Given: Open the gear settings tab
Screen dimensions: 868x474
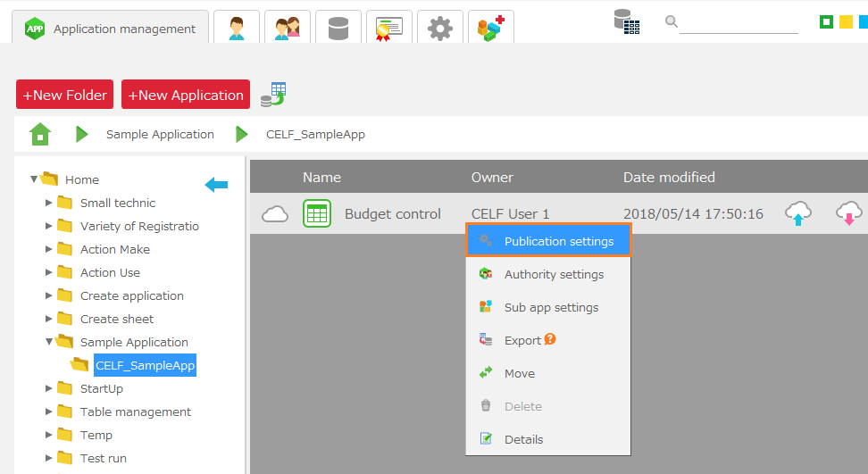Looking at the screenshot, I should 440,28.
